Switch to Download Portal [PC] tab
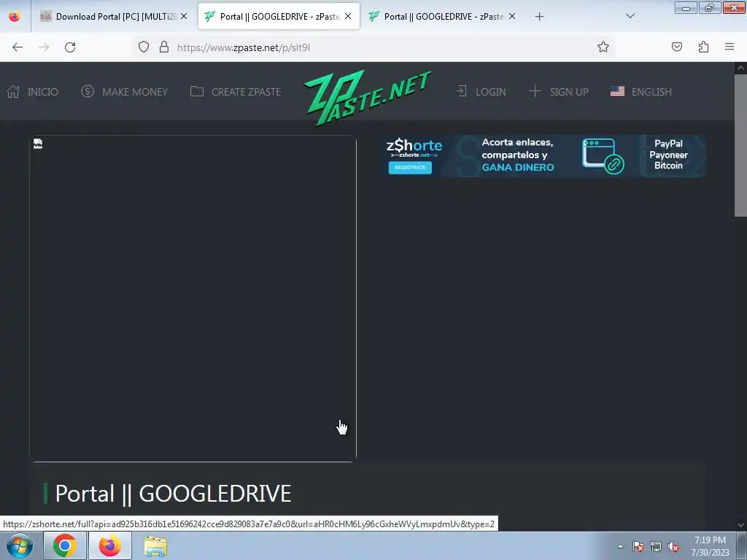 point(115,17)
